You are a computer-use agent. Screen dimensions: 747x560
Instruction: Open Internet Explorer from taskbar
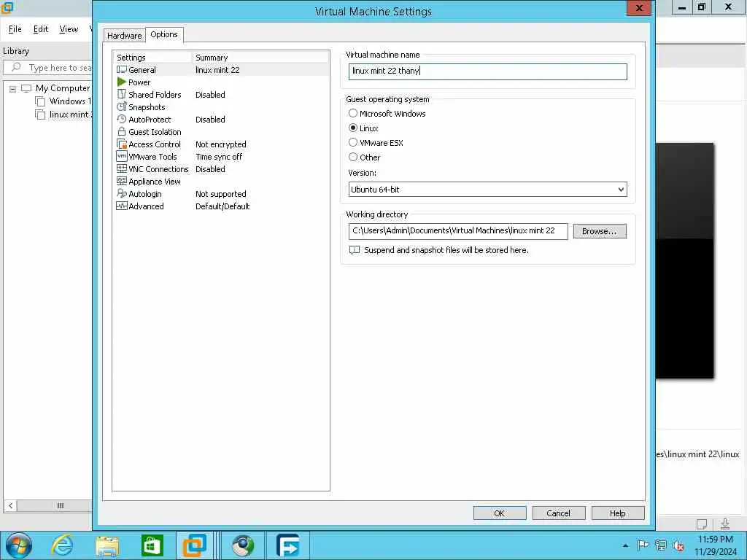[x=63, y=545]
